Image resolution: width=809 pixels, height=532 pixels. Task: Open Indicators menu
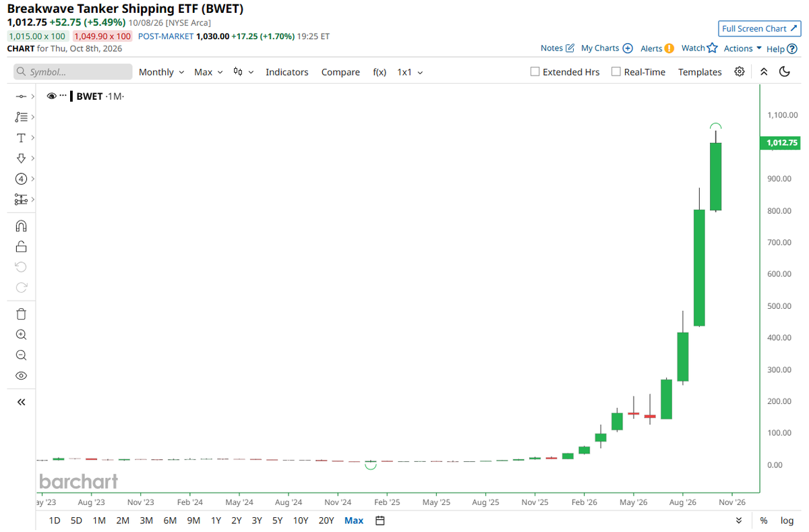[x=287, y=72]
